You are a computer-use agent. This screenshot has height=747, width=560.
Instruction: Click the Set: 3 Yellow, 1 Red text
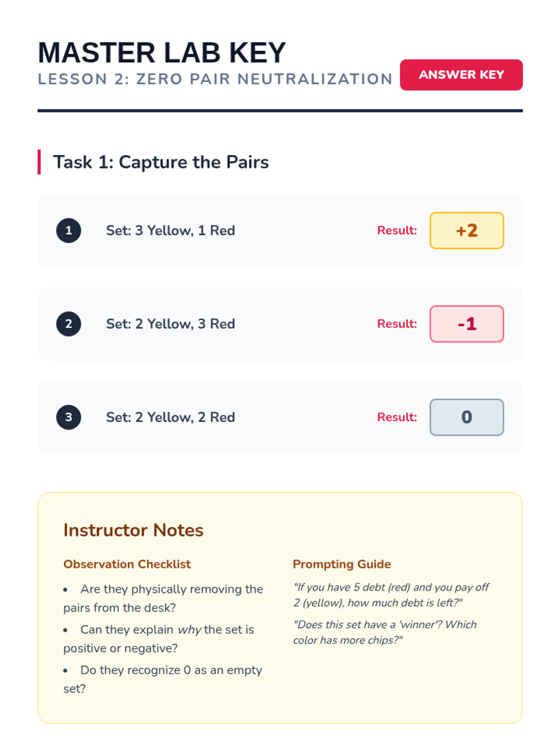tap(170, 231)
